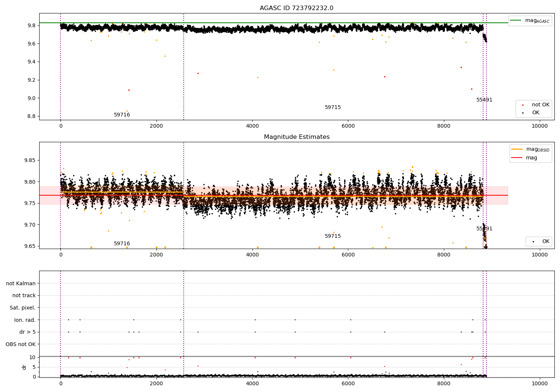Click the 9.75 y-axis tick label

tap(30, 203)
